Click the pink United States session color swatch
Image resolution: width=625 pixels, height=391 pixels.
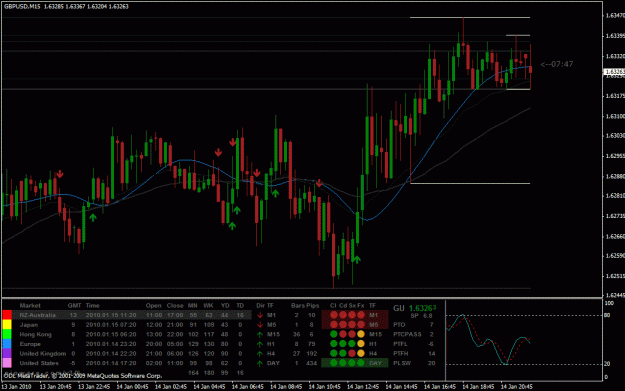click(x=7, y=363)
